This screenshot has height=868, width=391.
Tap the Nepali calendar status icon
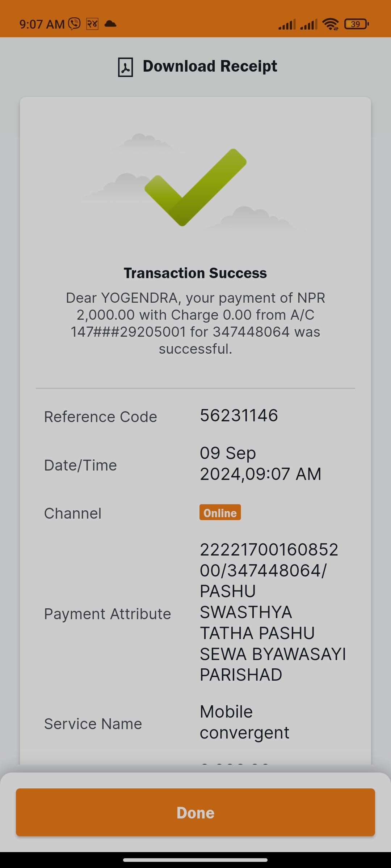tap(92, 24)
